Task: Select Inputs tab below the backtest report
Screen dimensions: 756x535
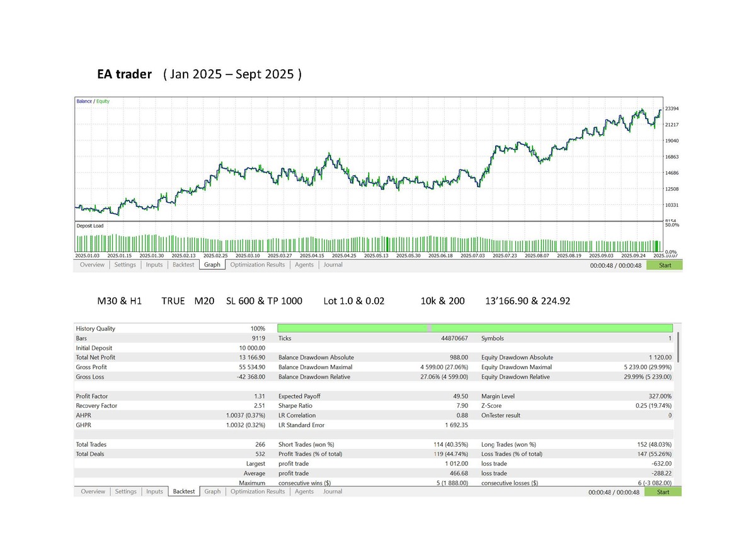Action: 154,492
